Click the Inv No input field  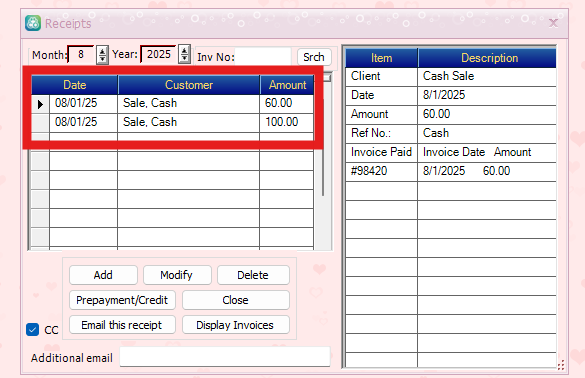[x=263, y=57]
